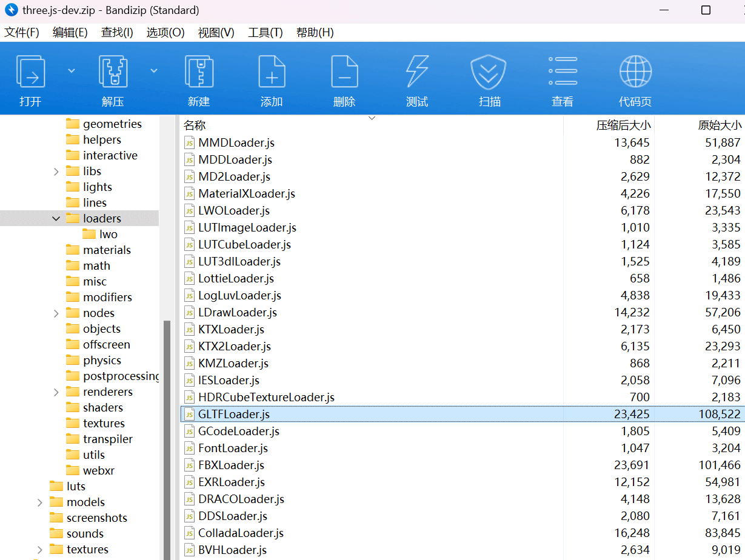Select the file name HDRCubeTextureLoader.js
The height and width of the screenshot is (560, 745).
(x=267, y=397)
